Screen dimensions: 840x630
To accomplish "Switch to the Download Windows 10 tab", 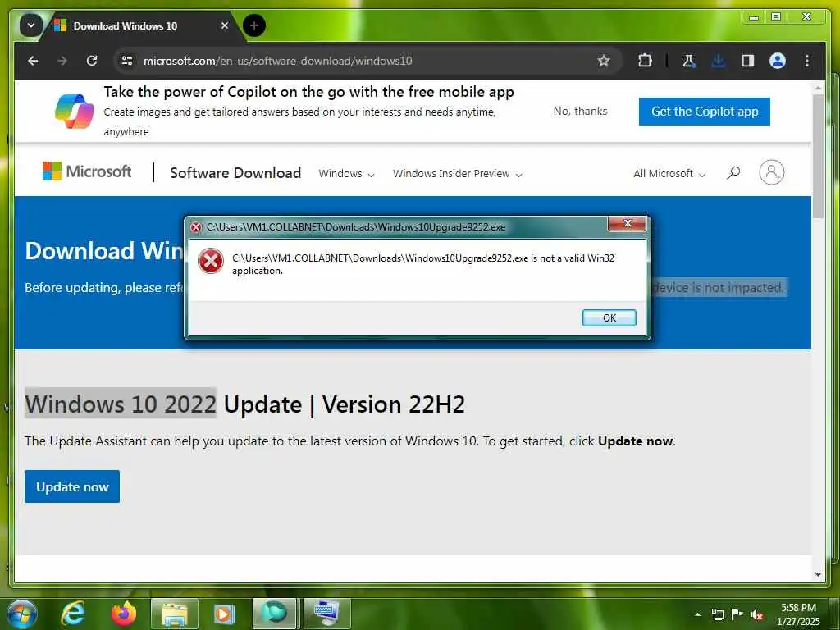I will [141, 25].
